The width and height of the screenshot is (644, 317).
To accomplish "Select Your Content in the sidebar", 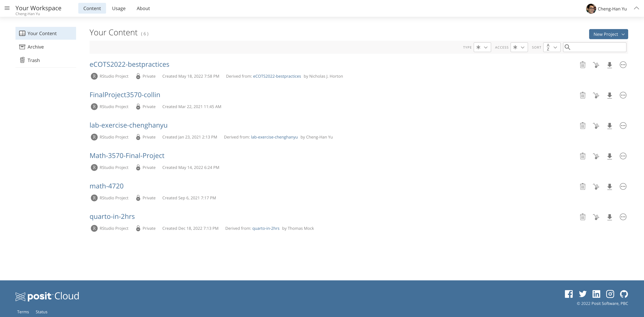I will tap(46, 33).
